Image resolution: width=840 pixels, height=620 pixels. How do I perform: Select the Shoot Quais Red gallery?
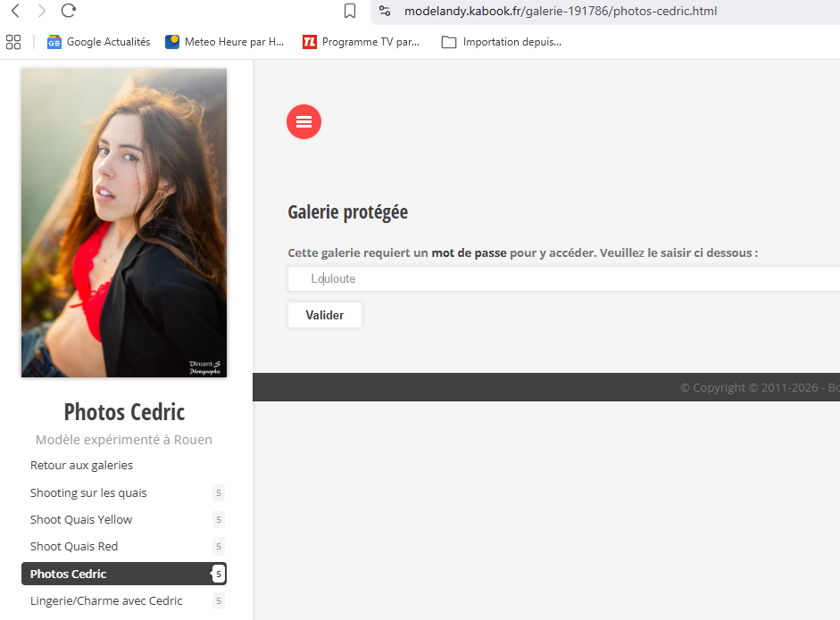coord(74,547)
